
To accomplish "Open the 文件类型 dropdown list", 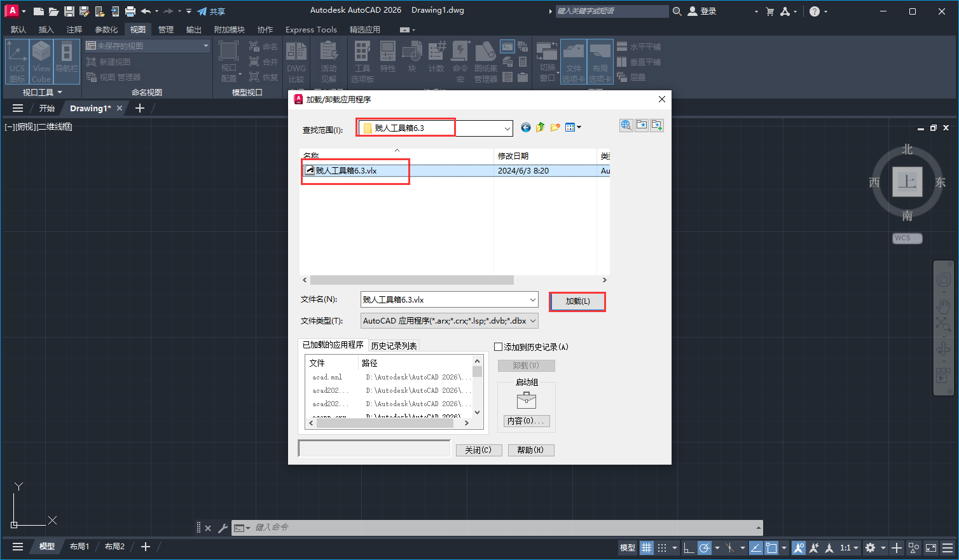I will click(532, 321).
